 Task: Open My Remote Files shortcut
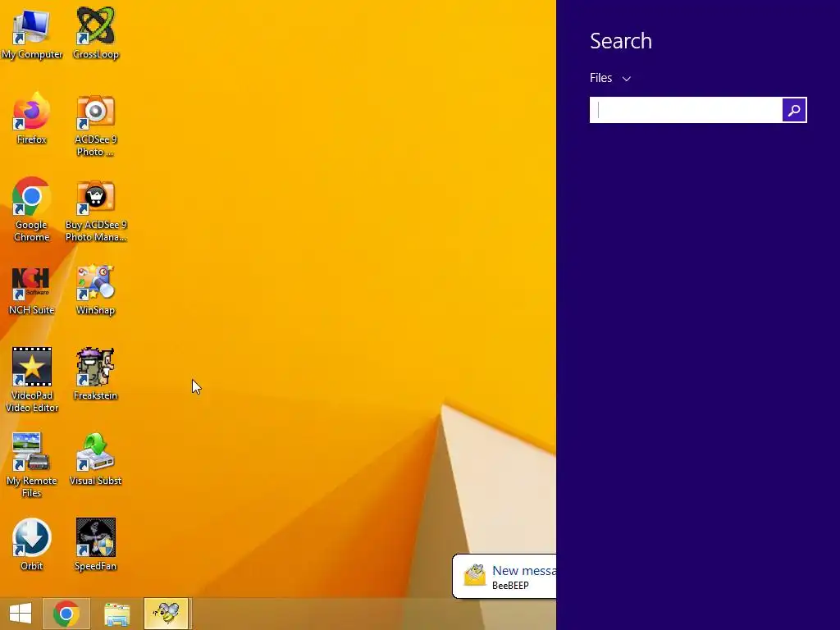coord(32,465)
